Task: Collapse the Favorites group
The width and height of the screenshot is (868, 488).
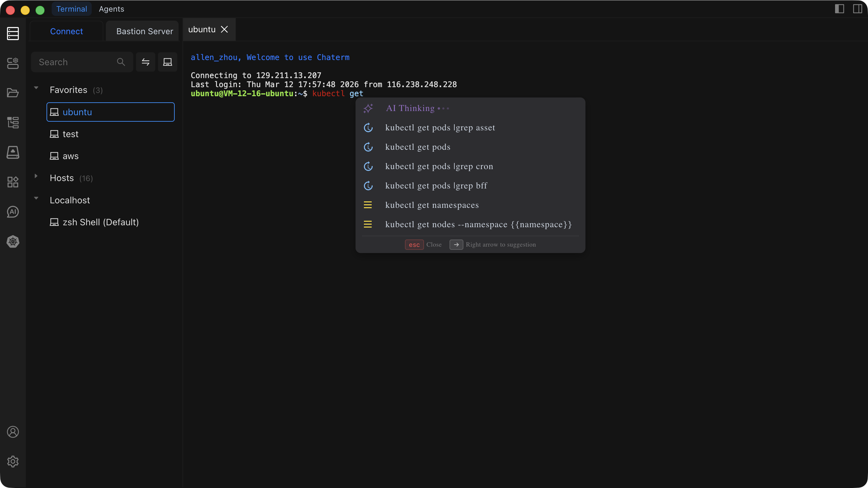Action: click(36, 88)
